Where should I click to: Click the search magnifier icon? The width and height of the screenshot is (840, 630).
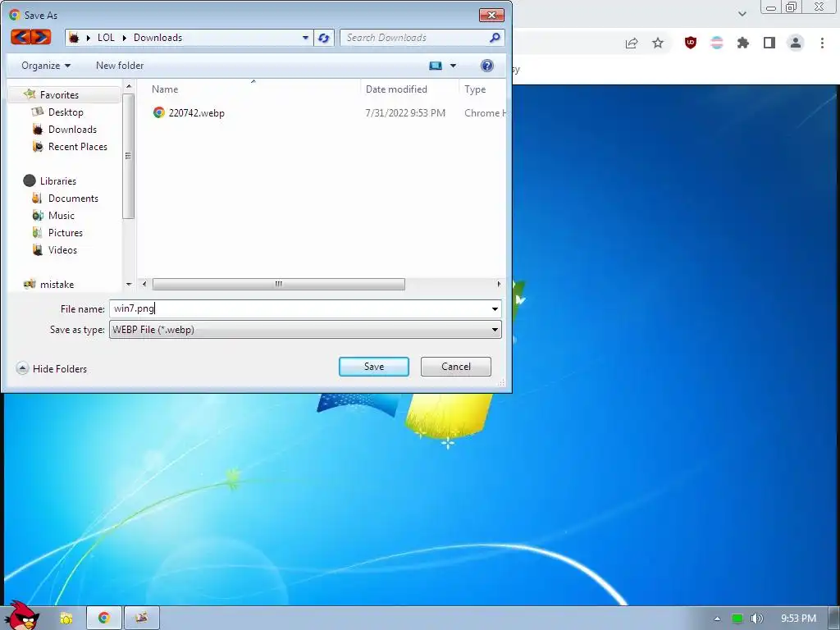click(x=495, y=38)
